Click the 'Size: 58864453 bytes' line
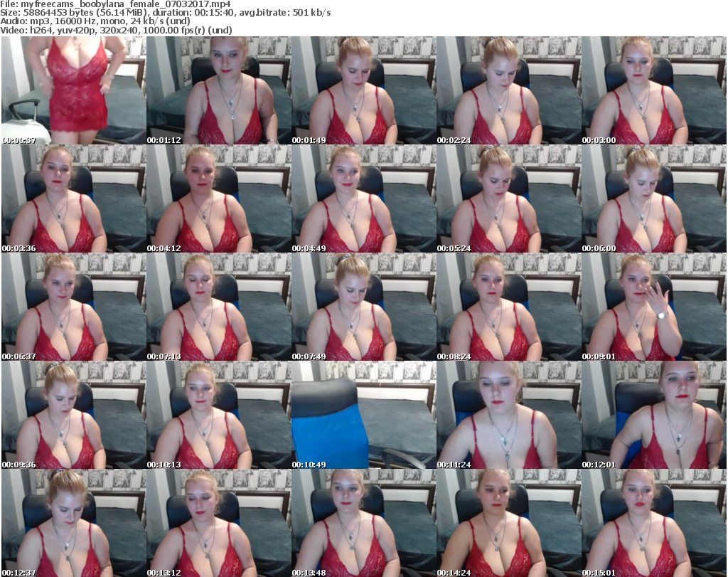728x577 pixels. point(165,13)
